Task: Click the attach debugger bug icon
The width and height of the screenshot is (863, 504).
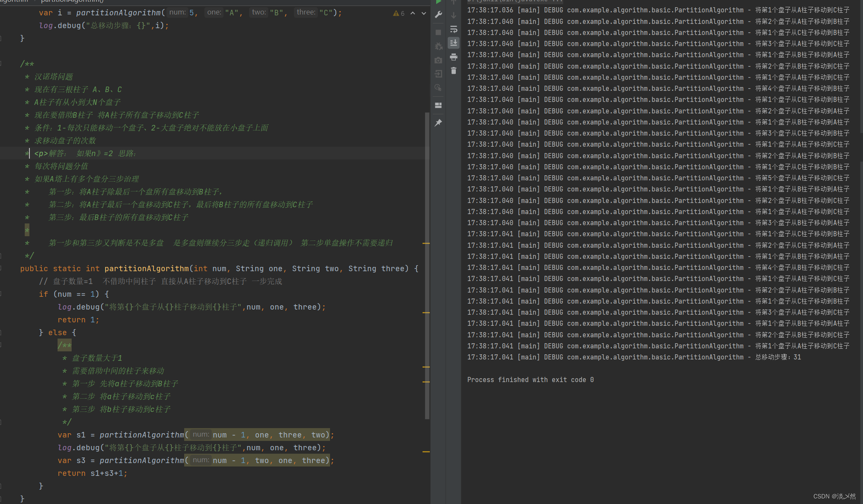Action: [x=438, y=46]
